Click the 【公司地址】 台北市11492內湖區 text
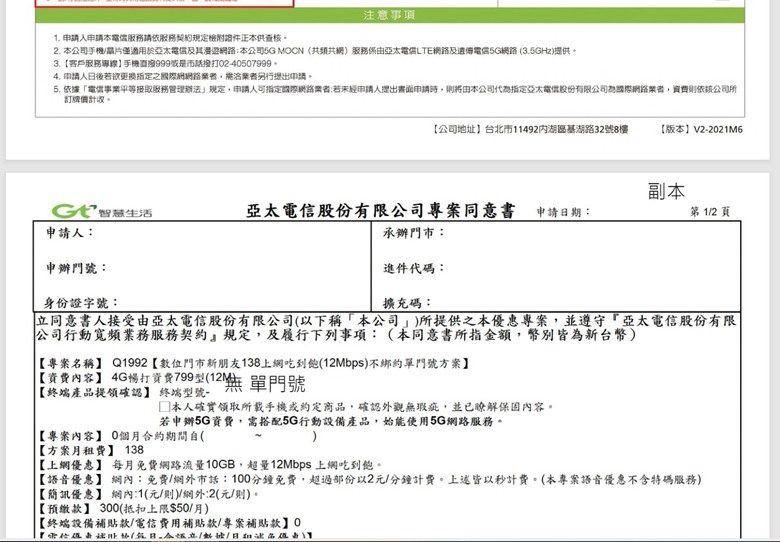Screen dimensions: 780x542 click(530, 130)
